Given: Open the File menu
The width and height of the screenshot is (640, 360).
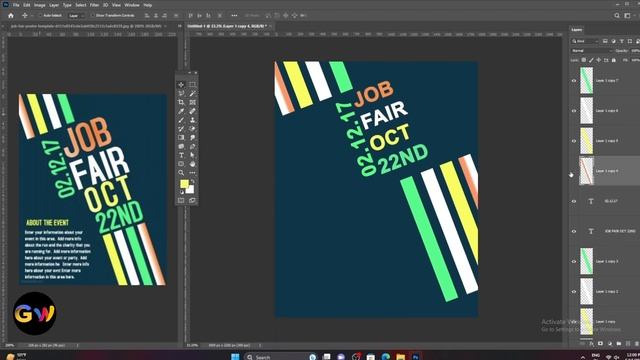Looking at the screenshot, I should pos(16,5).
